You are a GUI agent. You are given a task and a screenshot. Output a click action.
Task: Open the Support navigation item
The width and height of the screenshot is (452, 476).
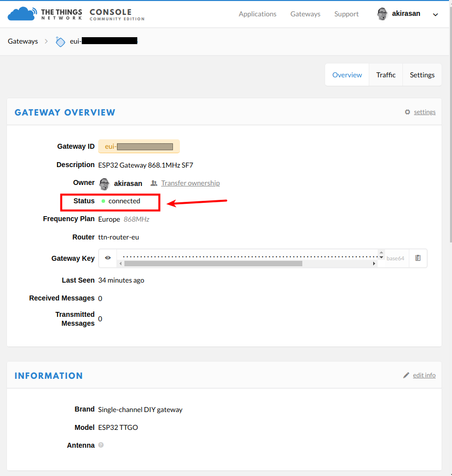point(346,14)
